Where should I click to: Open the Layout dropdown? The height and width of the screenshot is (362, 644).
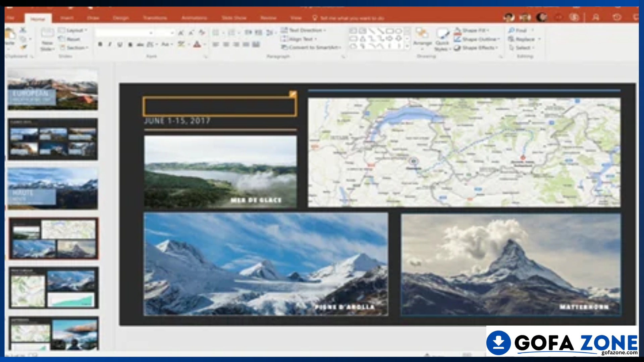(73, 30)
